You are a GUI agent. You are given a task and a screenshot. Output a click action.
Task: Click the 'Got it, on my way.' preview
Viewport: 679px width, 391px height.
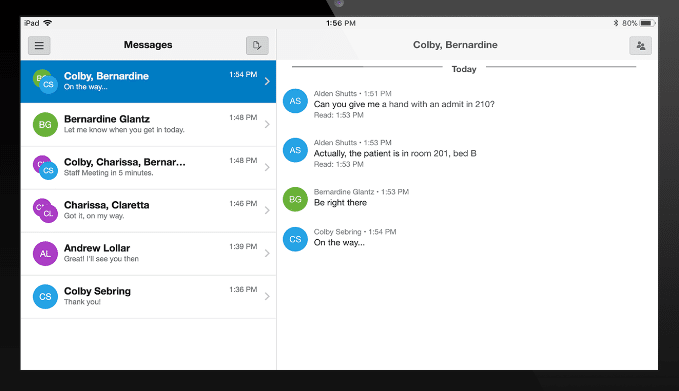(x=94, y=216)
